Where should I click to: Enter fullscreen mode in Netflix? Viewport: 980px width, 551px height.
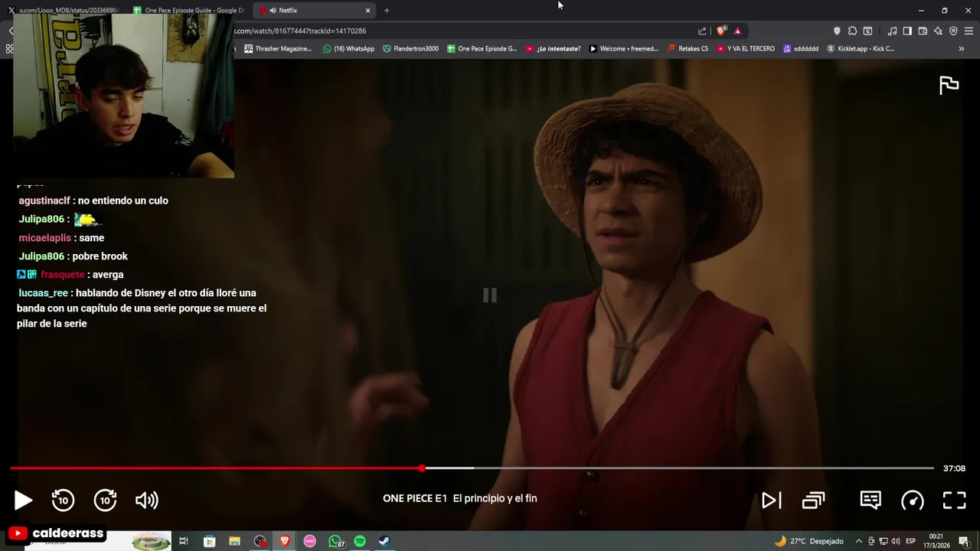click(954, 500)
